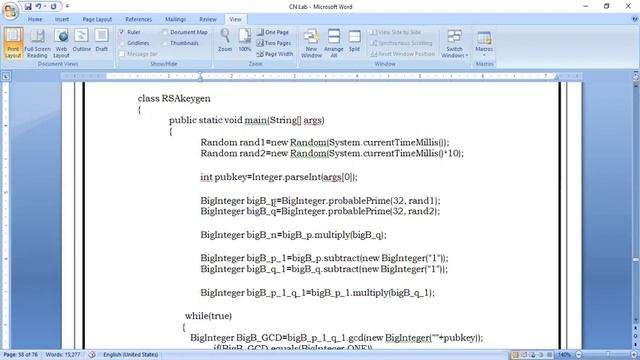Click Draft status bar view icon
This screenshot has height=360, width=640.
point(550,355)
